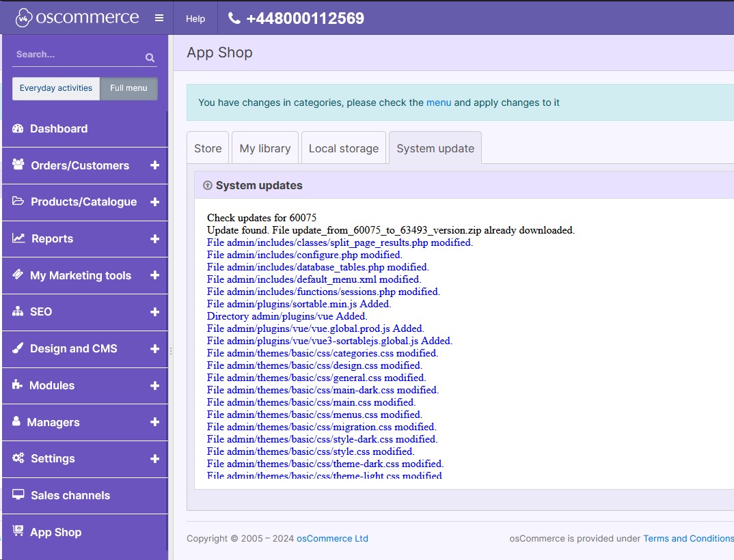Click the Dashboard gauge icon

pyautogui.click(x=18, y=128)
